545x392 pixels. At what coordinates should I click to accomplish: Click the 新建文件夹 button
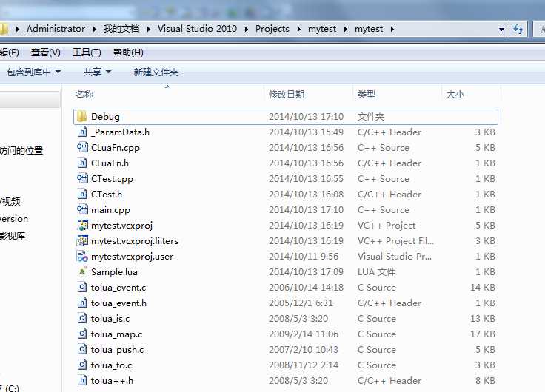156,72
